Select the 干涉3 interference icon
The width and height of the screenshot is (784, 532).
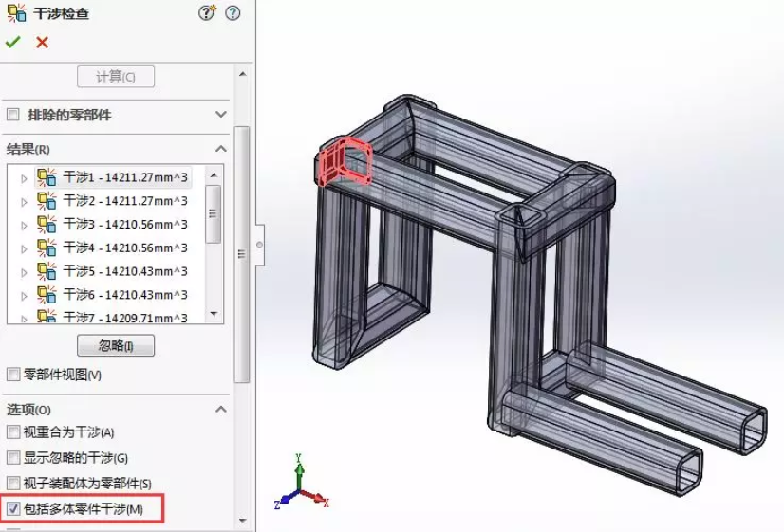click(x=47, y=225)
